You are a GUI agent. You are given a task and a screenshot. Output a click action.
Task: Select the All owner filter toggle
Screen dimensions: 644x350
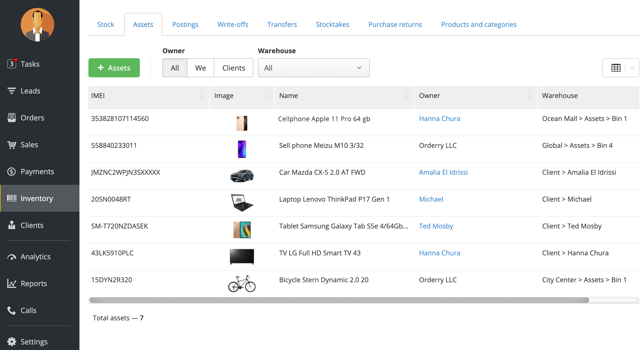pos(174,67)
